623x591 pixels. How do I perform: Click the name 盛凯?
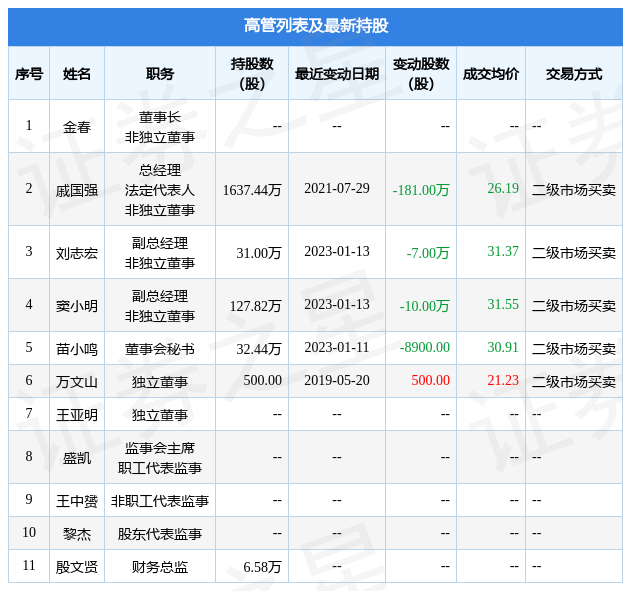77,458
